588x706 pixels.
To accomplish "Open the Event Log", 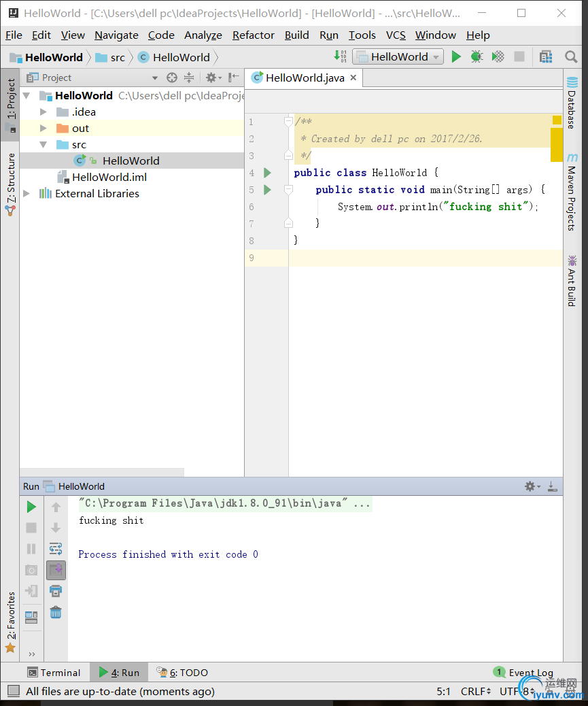I will click(x=524, y=672).
